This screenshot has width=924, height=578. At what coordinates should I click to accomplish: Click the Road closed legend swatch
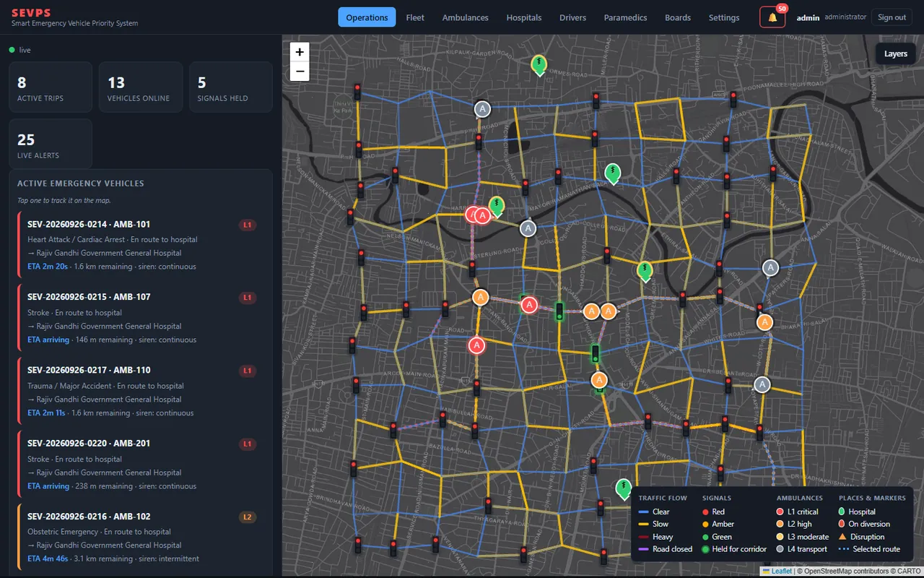pyautogui.click(x=643, y=549)
